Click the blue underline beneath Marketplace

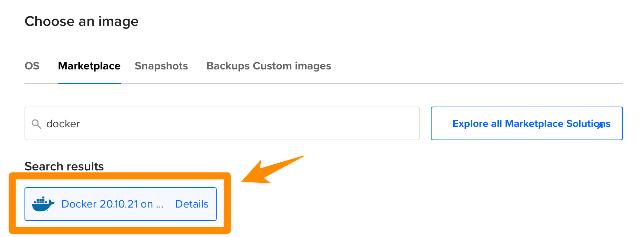[89, 83]
